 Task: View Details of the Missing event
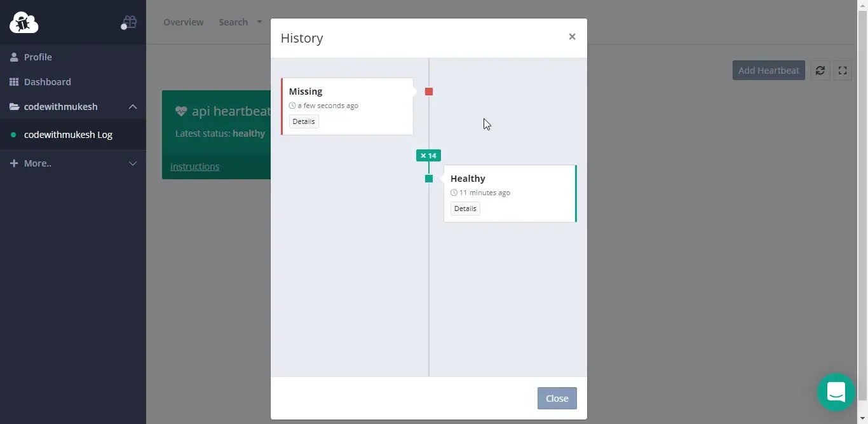point(303,121)
